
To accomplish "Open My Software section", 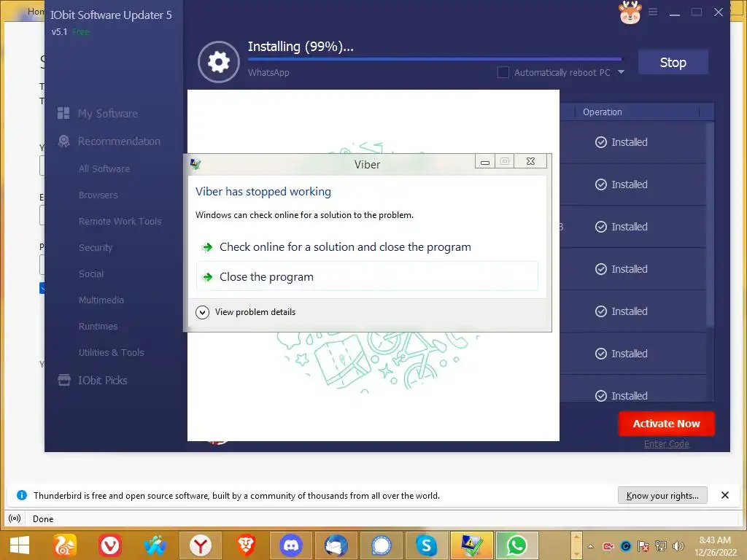I will click(108, 113).
